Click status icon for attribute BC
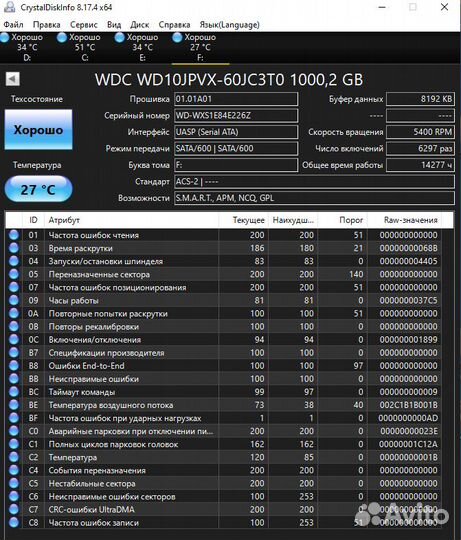This screenshot has width=461, height=540. point(14,392)
